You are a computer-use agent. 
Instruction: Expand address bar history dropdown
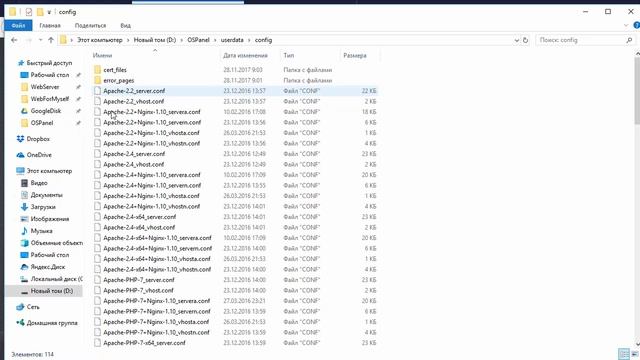tap(516, 40)
